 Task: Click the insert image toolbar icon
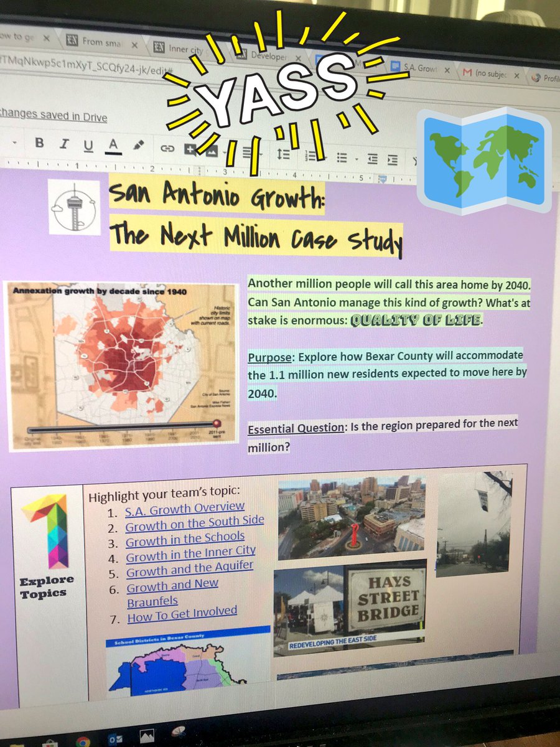point(212,150)
